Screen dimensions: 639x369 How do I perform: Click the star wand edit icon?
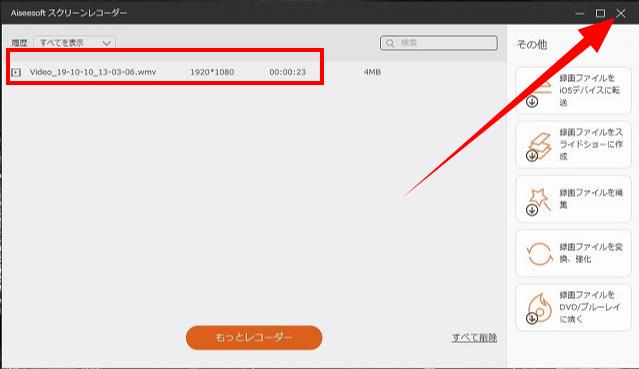(x=539, y=201)
